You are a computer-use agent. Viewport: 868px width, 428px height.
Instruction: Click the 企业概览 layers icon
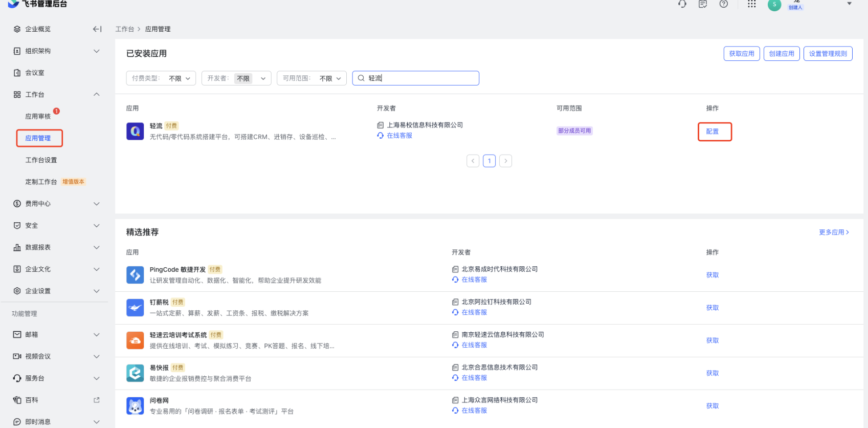click(17, 29)
